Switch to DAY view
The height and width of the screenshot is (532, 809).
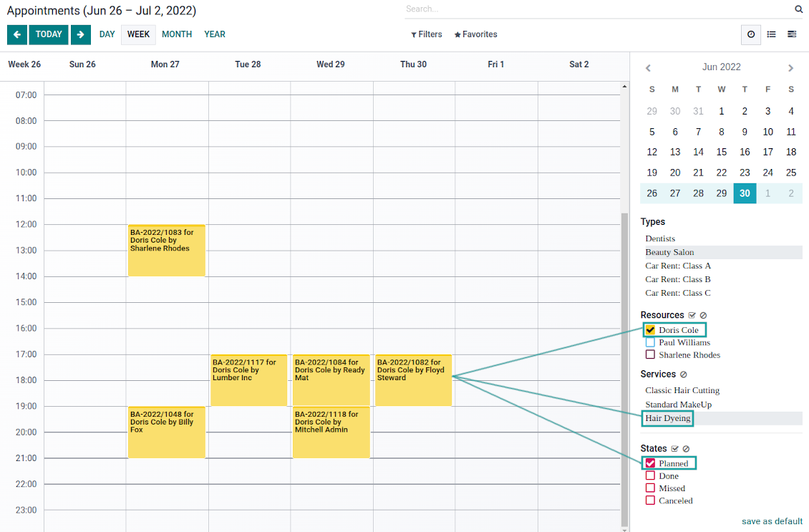click(x=107, y=34)
